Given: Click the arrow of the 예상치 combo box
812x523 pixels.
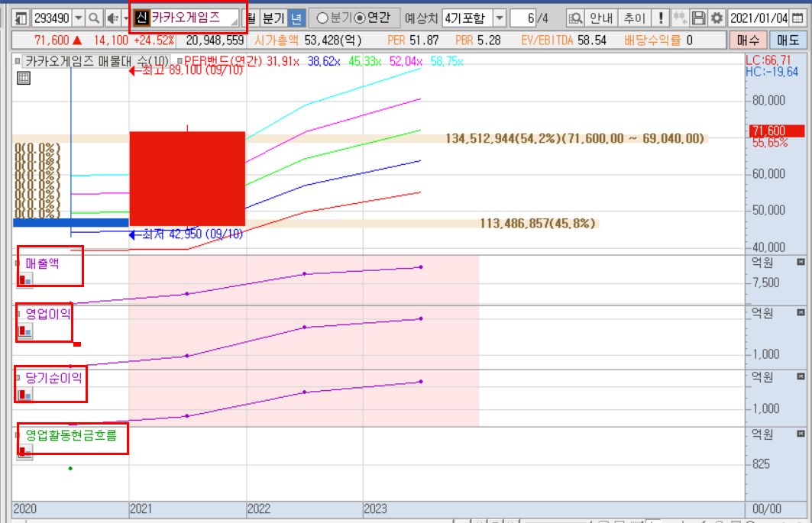Looking at the screenshot, I should pyautogui.click(x=500, y=18).
